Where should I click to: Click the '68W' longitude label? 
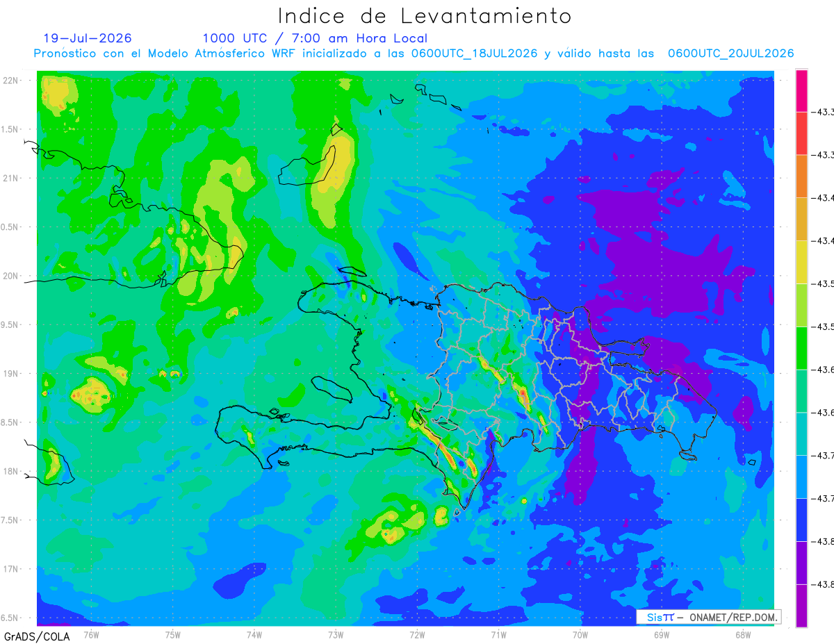(743, 634)
